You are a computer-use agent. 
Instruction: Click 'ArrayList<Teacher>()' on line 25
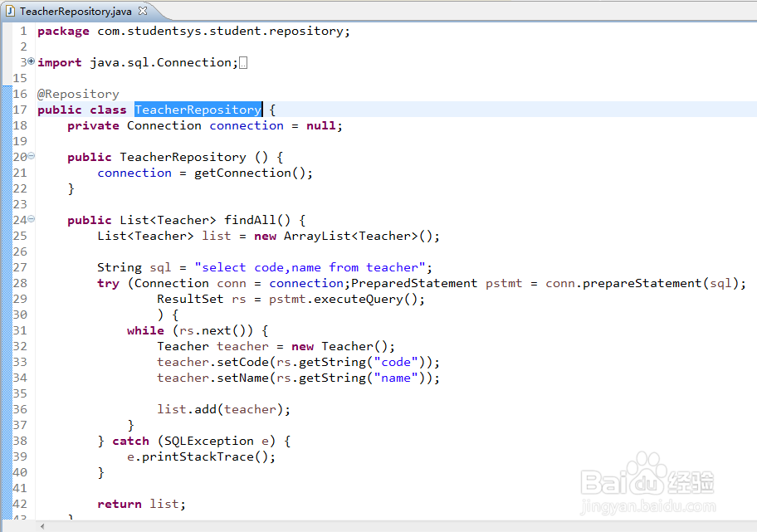pos(359,237)
